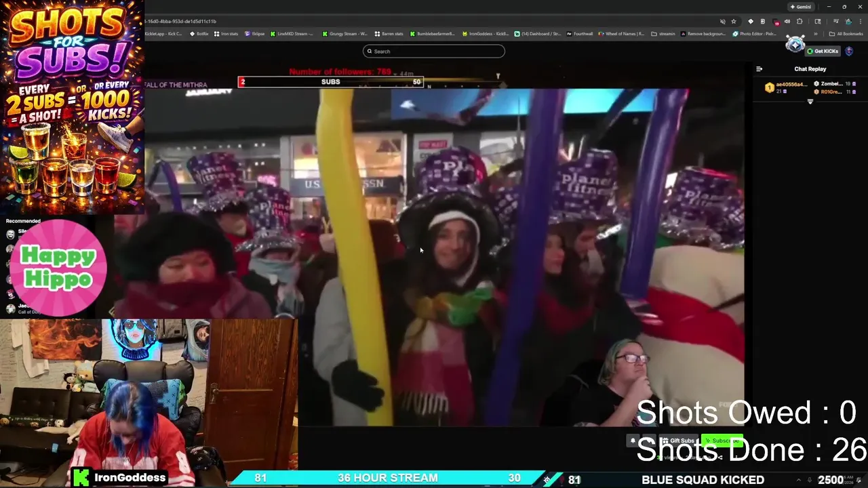The width and height of the screenshot is (868, 488).
Task: Open the LinxMKD Stream bookmark
Action: [x=293, y=34]
